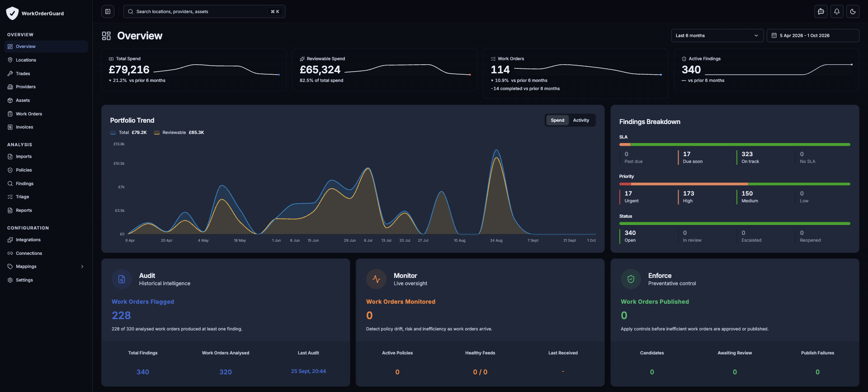Toggle the Reviewable series legend
Viewport: 868px width, 392px height.
(x=179, y=133)
